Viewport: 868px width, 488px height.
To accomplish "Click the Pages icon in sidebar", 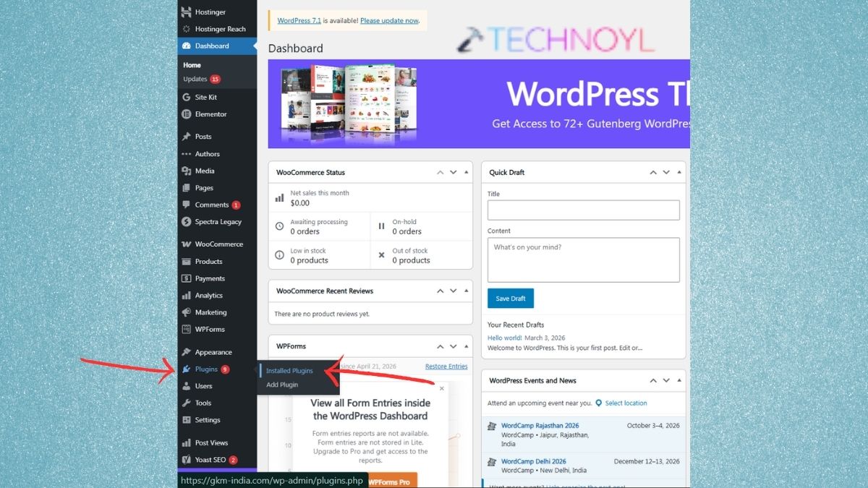I will (187, 188).
